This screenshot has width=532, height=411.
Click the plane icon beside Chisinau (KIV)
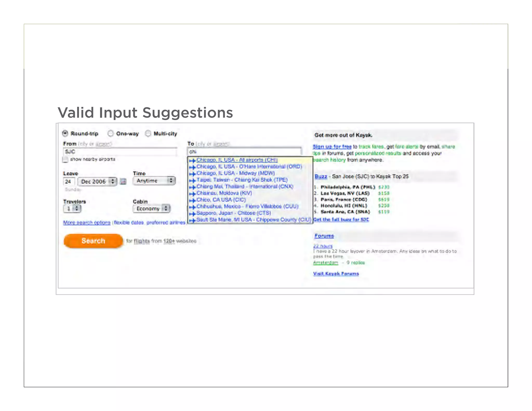pyautogui.click(x=192, y=194)
